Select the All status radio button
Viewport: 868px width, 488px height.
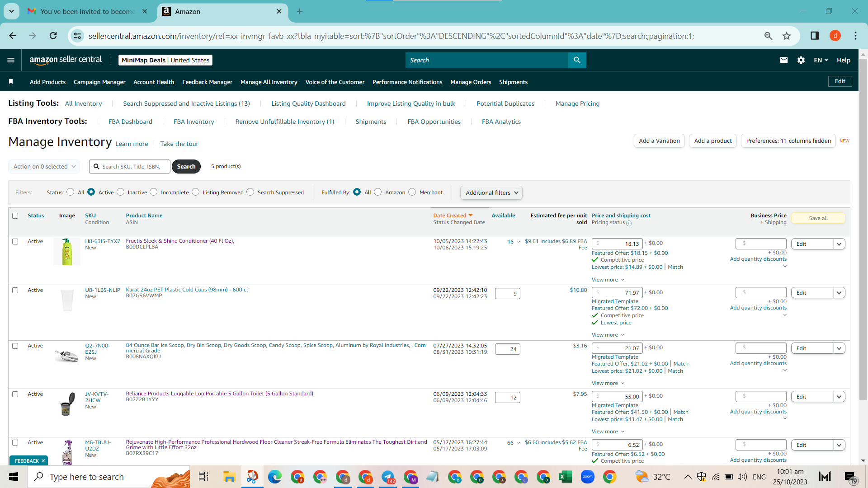coord(70,192)
